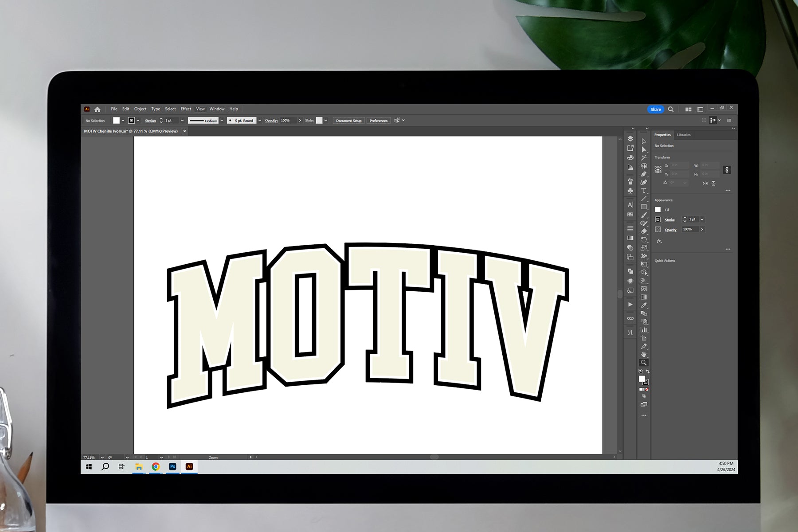Open the Uniform stroke profile dropdown
The image size is (798, 532).
click(x=222, y=121)
